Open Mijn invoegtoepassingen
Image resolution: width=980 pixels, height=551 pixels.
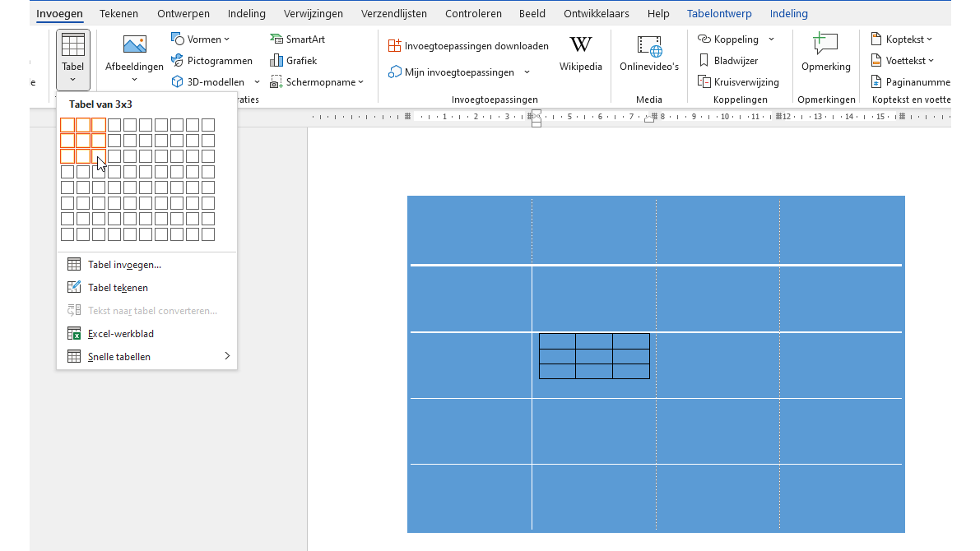click(451, 72)
